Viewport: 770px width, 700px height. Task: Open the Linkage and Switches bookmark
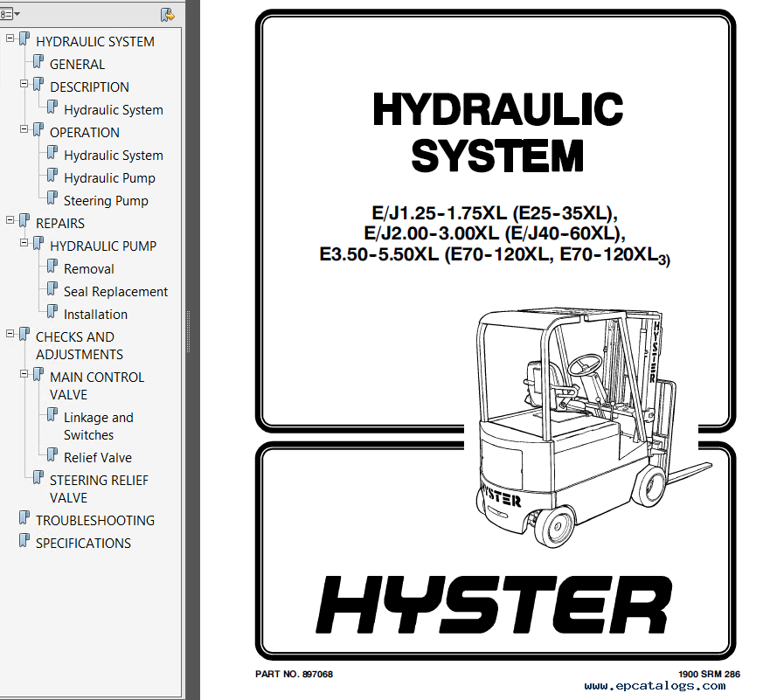pos(99,426)
